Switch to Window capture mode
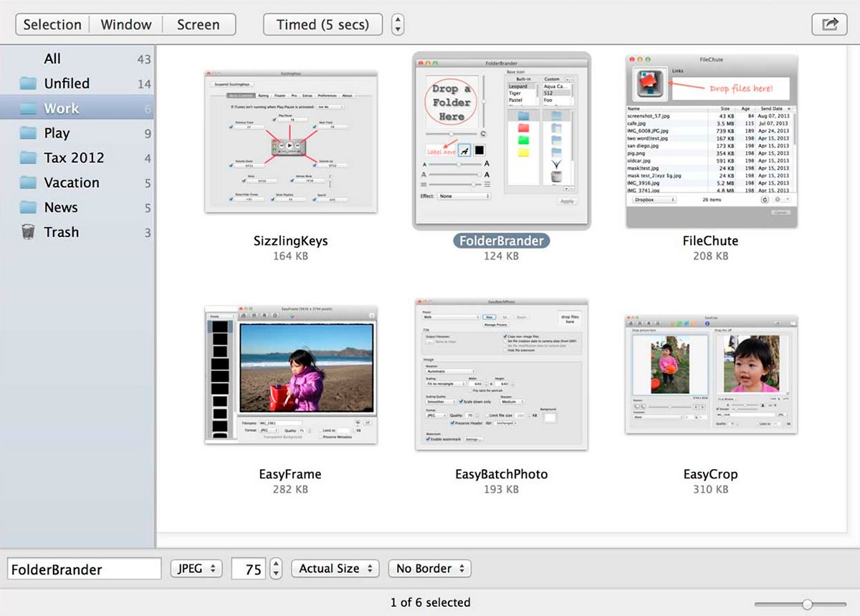The image size is (860, 616). pyautogui.click(x=126, y=24)
